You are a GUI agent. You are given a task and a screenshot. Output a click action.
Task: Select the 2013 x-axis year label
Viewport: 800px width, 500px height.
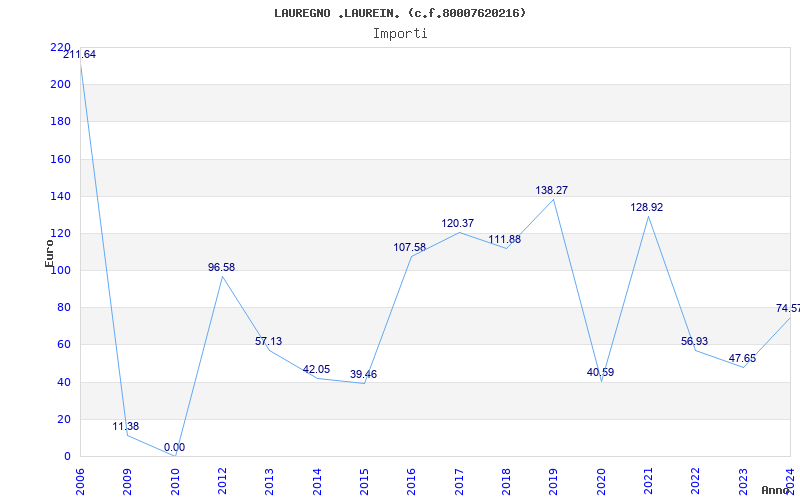(x=269, y=481)
